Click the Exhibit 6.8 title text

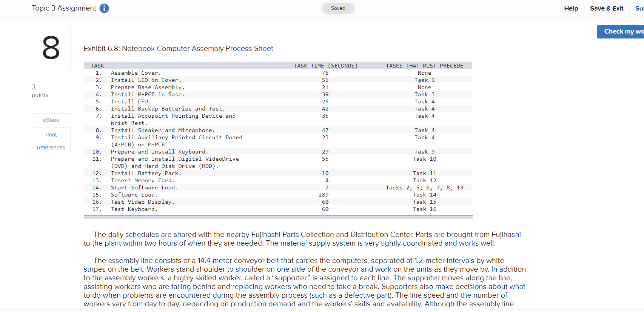pos(178,48)
